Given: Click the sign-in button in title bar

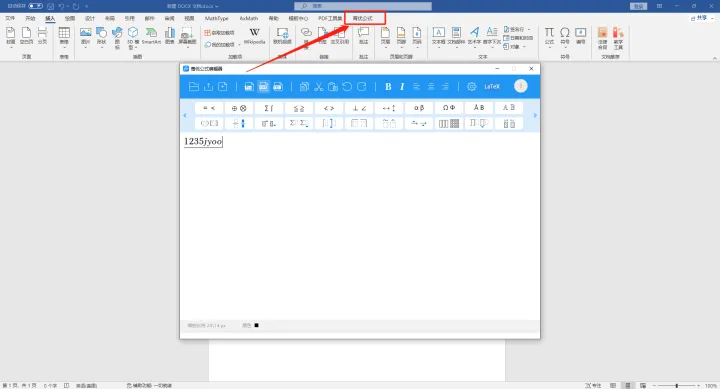Looking at the screenshot, I should [639, 6].
